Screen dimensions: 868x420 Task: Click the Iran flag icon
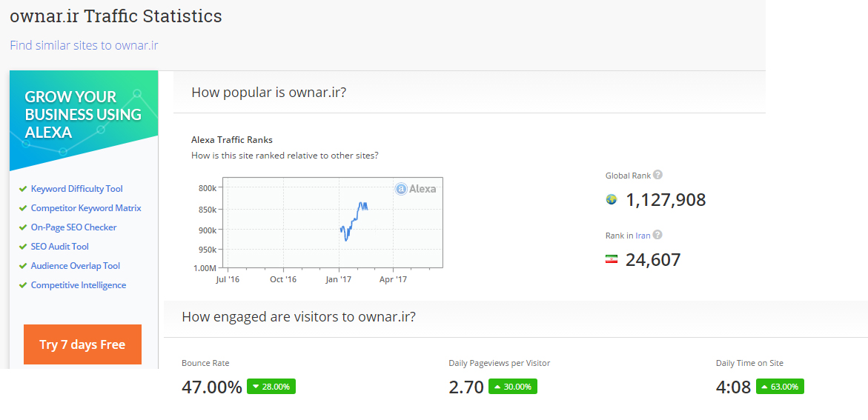(x=611, y=259)
